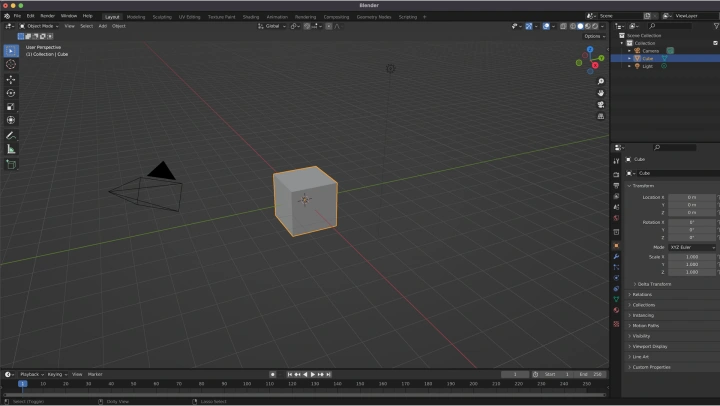Switch to material preview shading
The height and width of the screenshot is (406, 720).
click(x=588, y=26)
